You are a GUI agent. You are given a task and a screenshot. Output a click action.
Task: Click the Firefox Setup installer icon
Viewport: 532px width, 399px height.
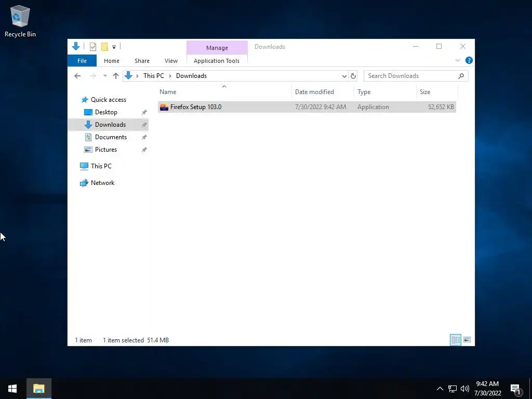pos(164,107)
